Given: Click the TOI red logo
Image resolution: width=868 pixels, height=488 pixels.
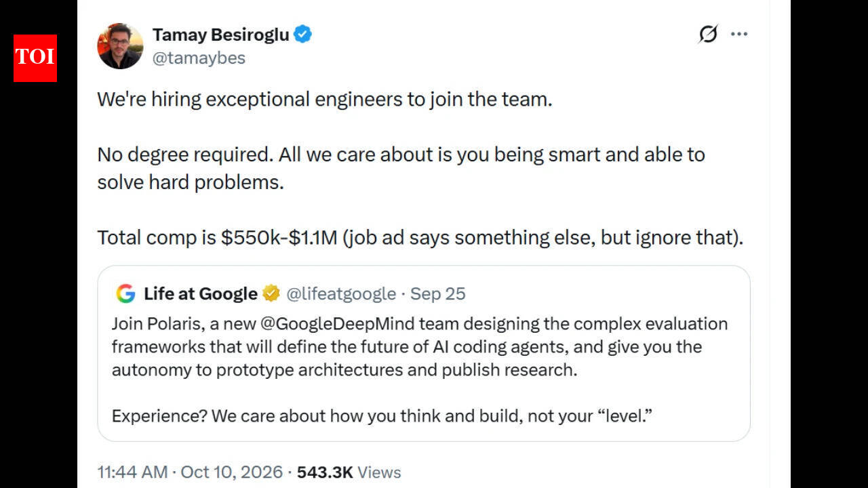Looking at the screenshot, I should point(35,58).
